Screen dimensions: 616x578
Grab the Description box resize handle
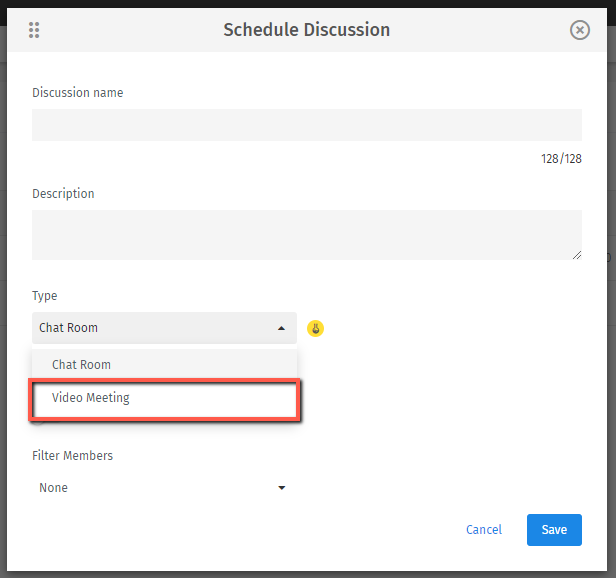pyautogui.click(x=576, y=255)
